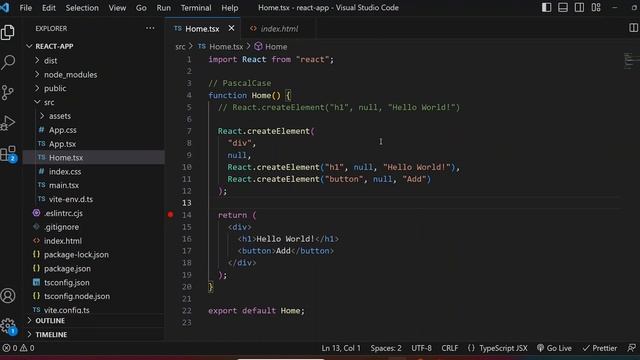Image resolution: width=640 pixels, height=360 pixels.
Task: Click Go Live in status bar
Action: (x=554, y=348)
